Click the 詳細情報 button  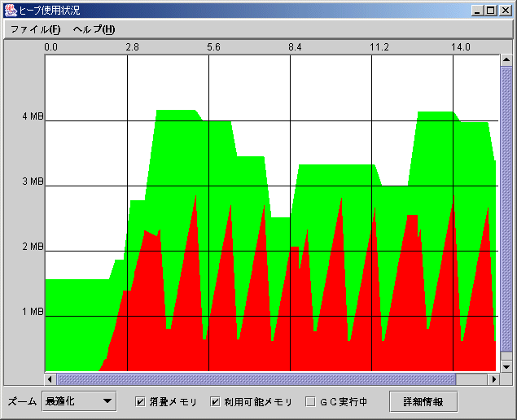[x=423, y=401]
